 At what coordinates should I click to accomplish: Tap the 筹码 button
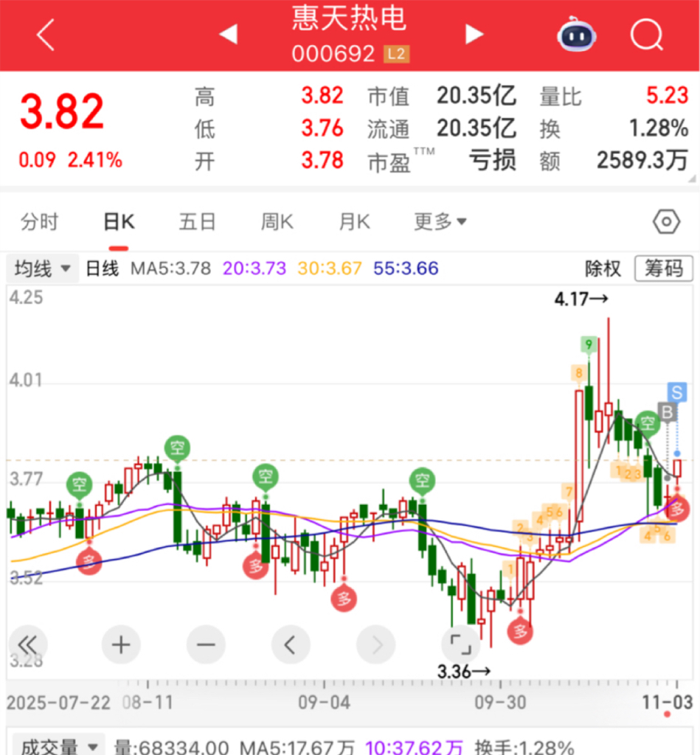(664, 268)
